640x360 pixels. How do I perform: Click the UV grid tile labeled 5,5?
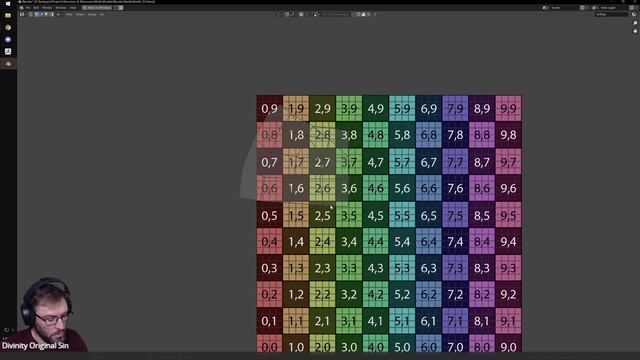[402, 215]
